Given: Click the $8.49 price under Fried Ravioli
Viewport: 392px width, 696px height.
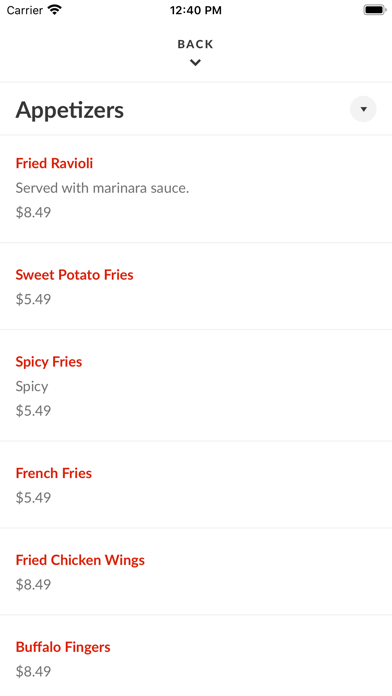Looking at the screenshot, I should tap(33, 212).
